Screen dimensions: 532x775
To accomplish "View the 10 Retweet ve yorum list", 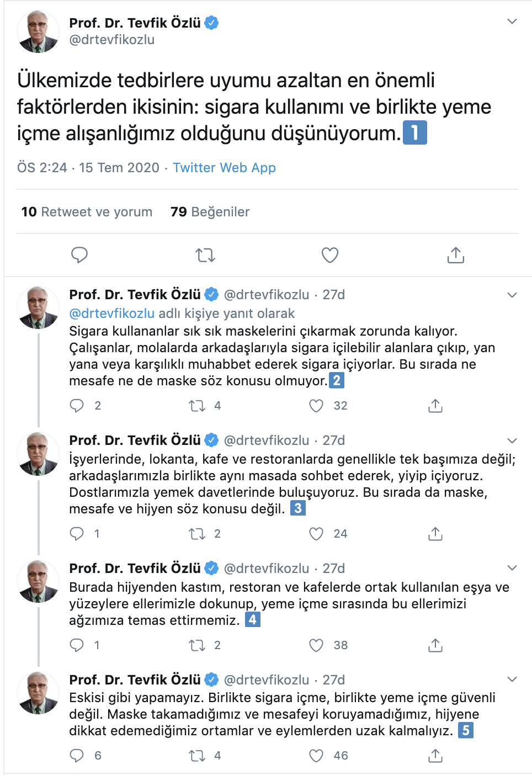I will [x=87, y=212].
